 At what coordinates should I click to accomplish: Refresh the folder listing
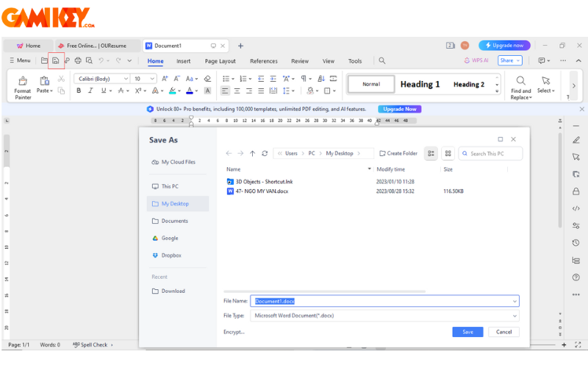click(265, 153)
